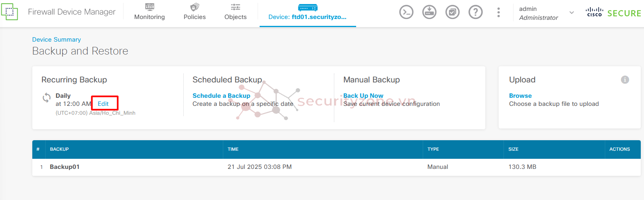Switch to the Policies tab
Image resolution: width=644 pixels, height=200 pixels.
[x=195, y=13]
